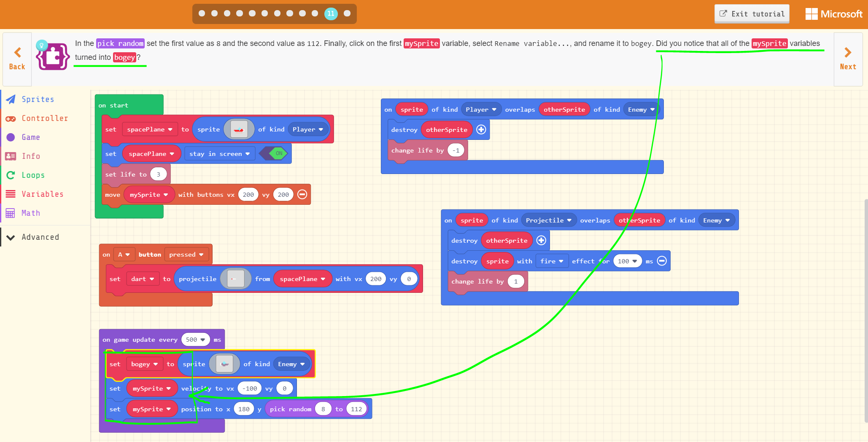Click the plus icon on Projectile destroy otherSprite

coord(541,241)
